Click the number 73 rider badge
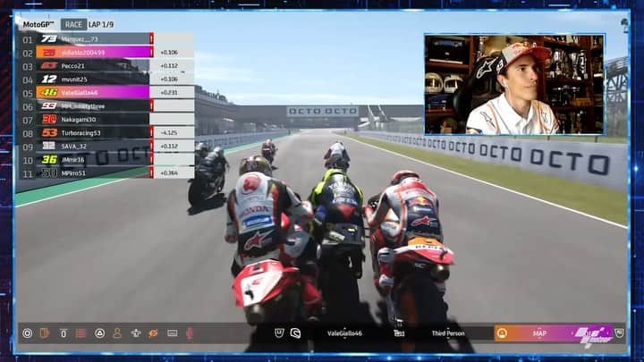644x362 pixels. point(49,39)
